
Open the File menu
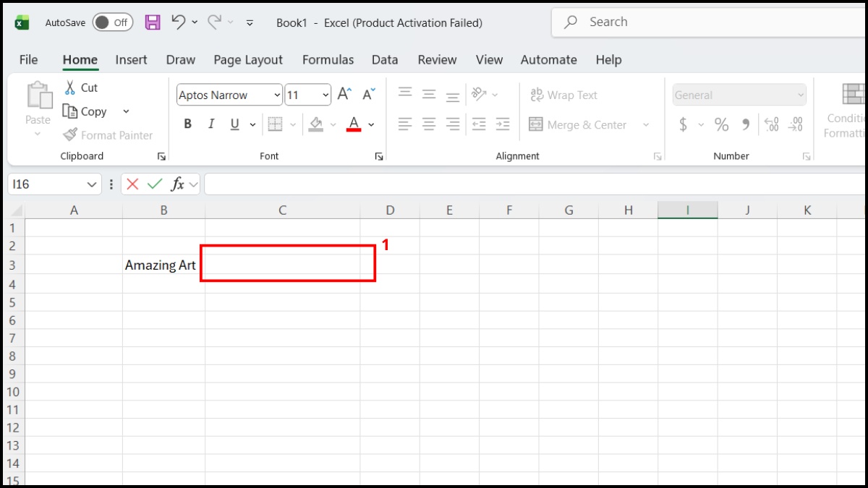(x=28, y=59)
